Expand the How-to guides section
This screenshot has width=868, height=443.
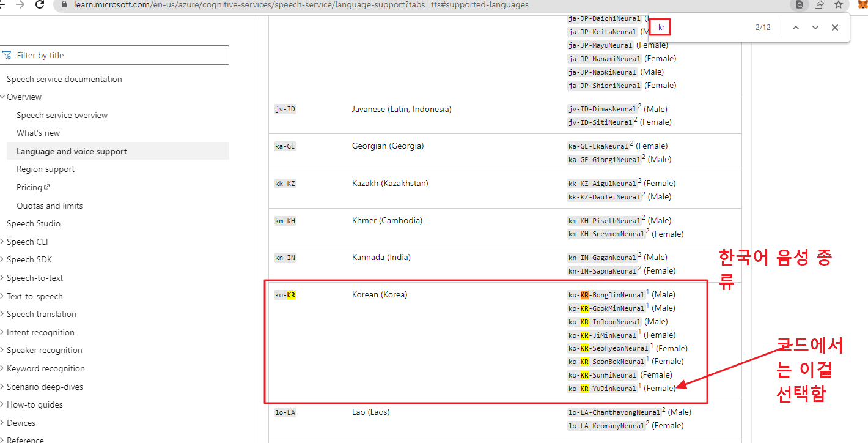point(2,404)
